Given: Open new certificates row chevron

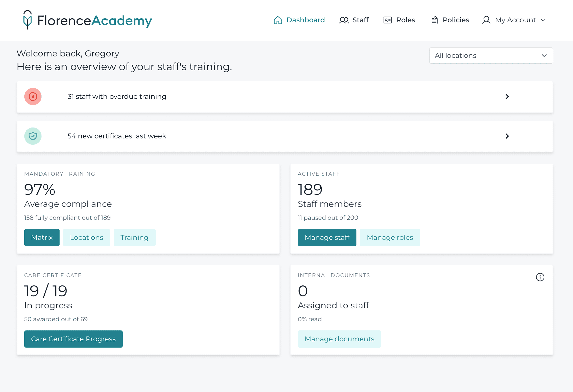Looking at the screenshot, I should [x=507, y=136].
